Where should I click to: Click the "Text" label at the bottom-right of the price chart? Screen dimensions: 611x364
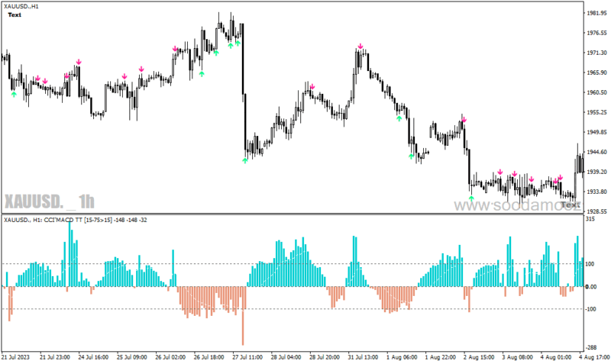[571, 205]
